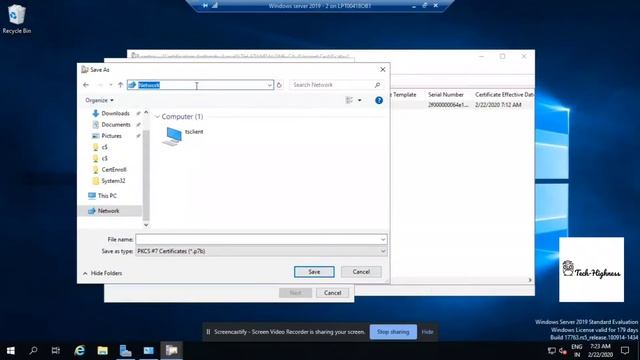Click Cancel in the Save As dialog
Viewport: 640px width, 360px height.
pyautogui.click(x=361, y=272)
